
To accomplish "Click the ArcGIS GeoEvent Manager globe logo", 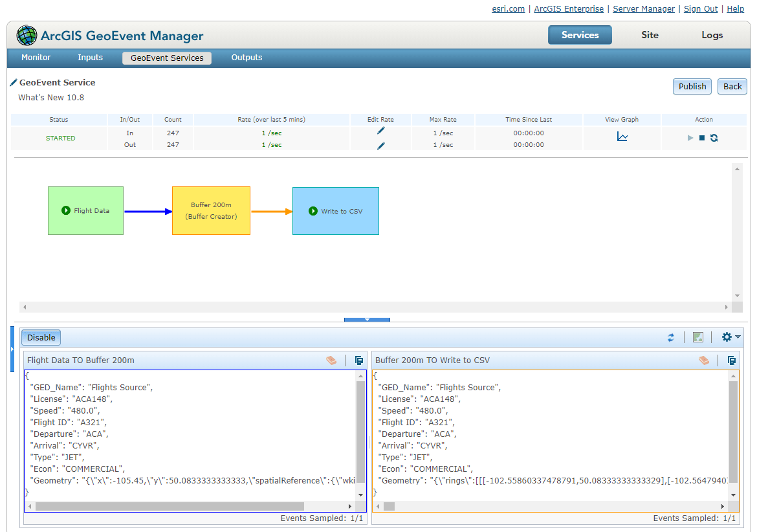I will click(27, 35).
